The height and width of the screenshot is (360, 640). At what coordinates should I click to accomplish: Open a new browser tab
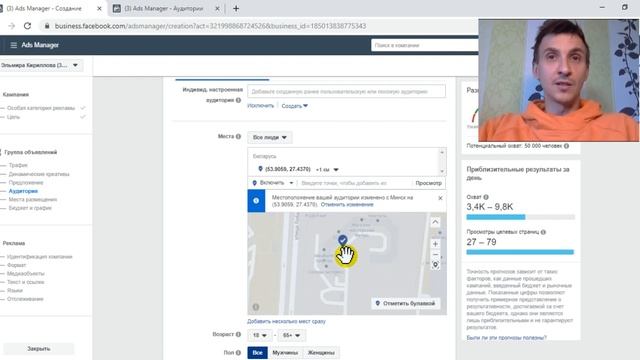pos(236,9)
